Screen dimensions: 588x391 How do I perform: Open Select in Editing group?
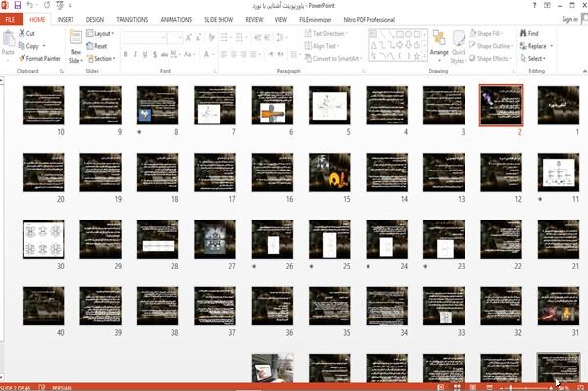(x=533, y=59)
